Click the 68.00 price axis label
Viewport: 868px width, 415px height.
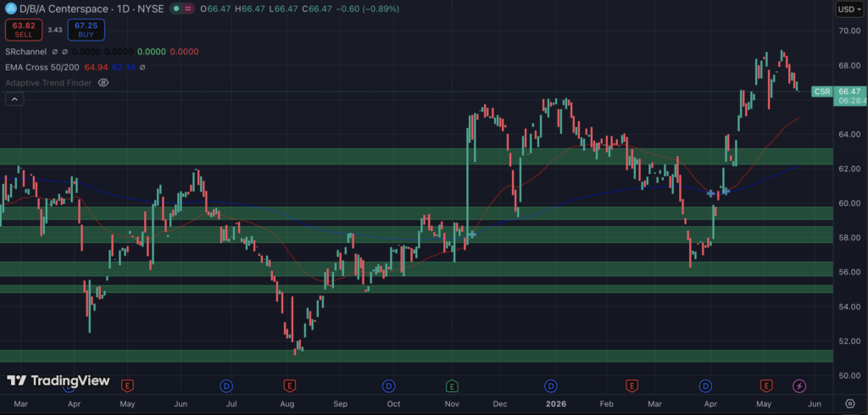[849, 65]
